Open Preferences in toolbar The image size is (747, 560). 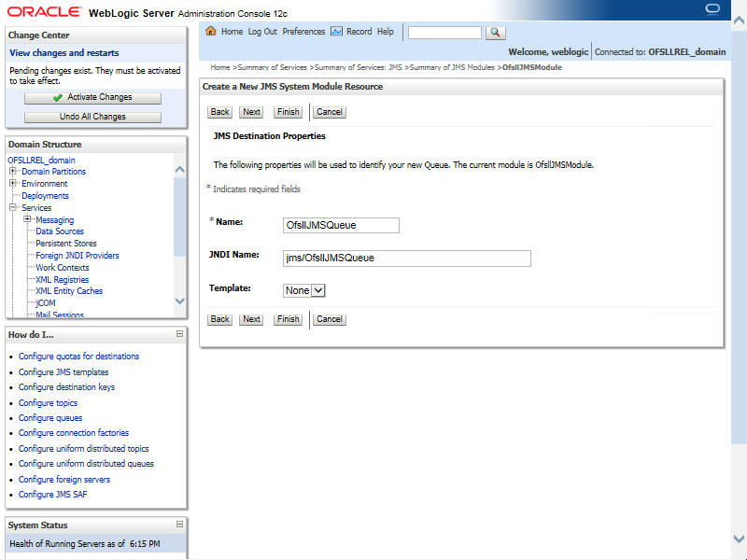click(x=303, y=32)
